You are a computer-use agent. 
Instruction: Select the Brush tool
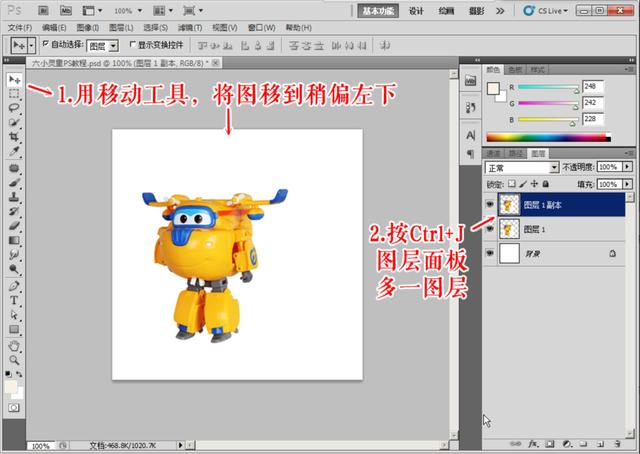click(14, 182)
